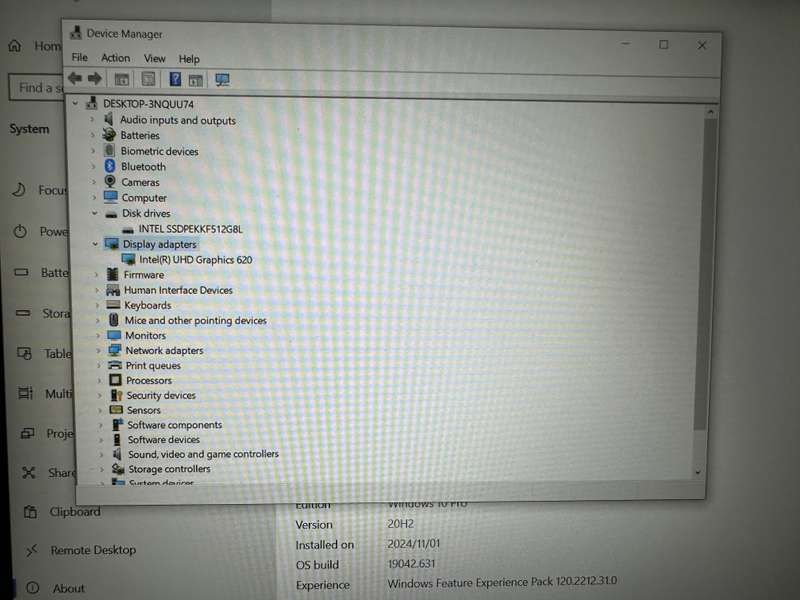Image resolution: width=800 pixels, height=600 pixels.
Task: Click the Security devices icon
Action: pos(117,395)
